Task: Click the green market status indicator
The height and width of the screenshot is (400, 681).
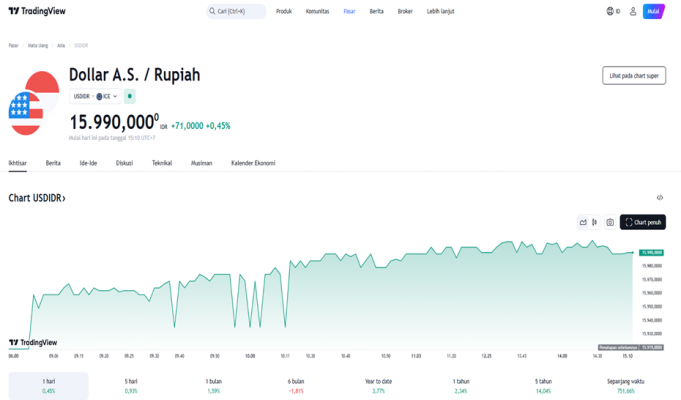Action: [x=130, y=96]
